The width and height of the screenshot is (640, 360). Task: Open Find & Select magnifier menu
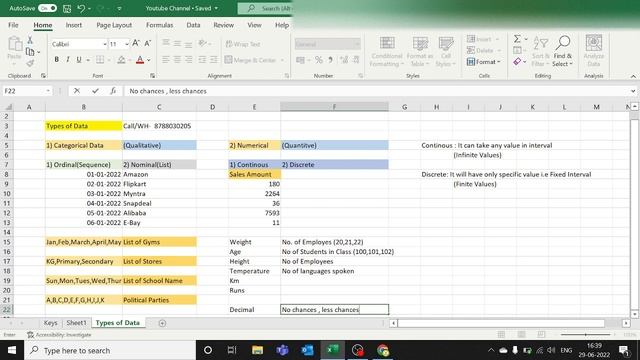pyautogui.click(x=562, y=51)
